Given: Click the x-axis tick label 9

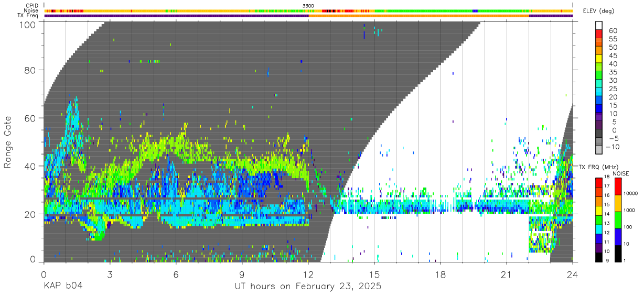Looking at the screenshot, I should (x=242, y=274).
